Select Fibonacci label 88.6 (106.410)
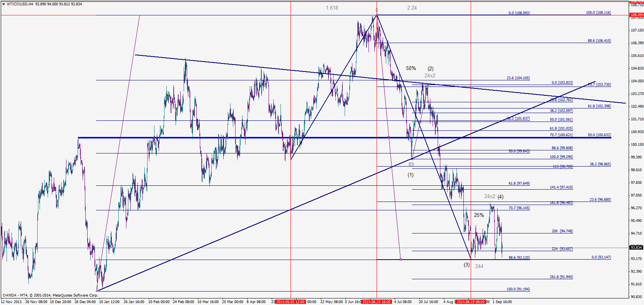The image size is (644, 305). (599, 40)
